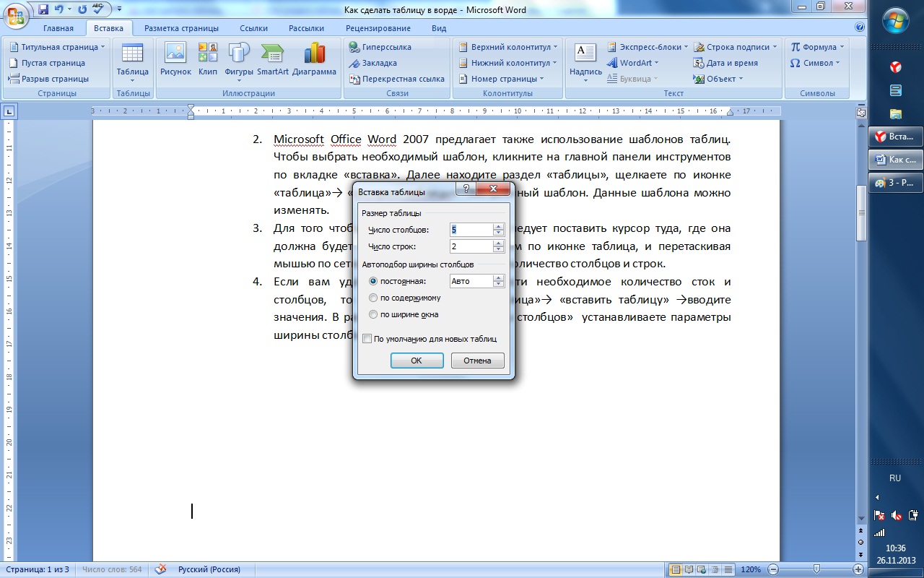Increase Число столбцов with up arrow
The image size is (924, 578).
[x=498, y=226]
